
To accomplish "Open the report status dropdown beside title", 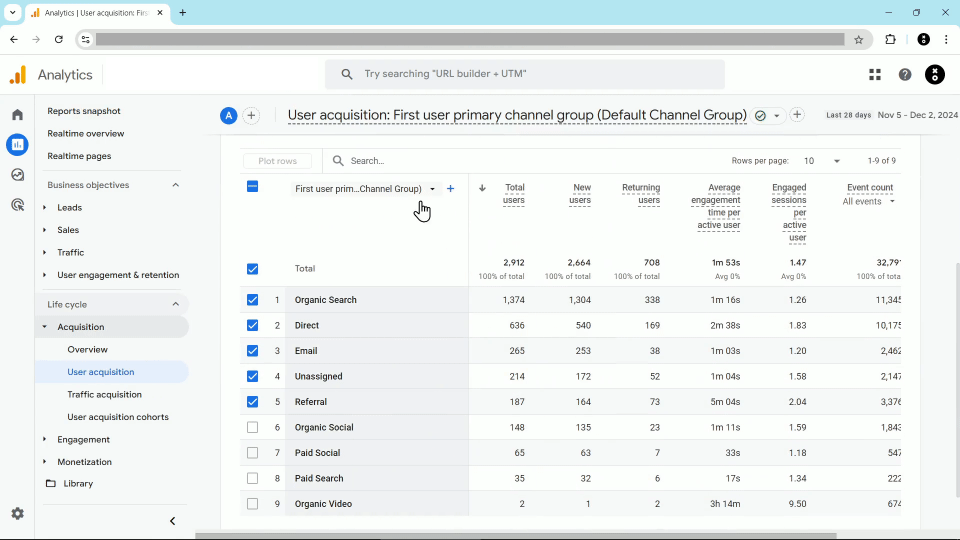I will (776, 115).
